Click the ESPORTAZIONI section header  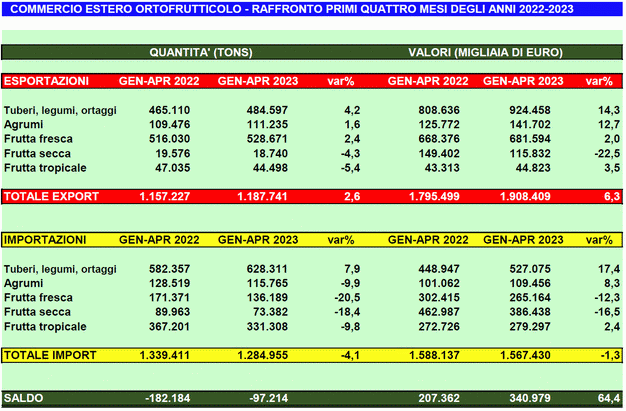[x=46, y=80]
